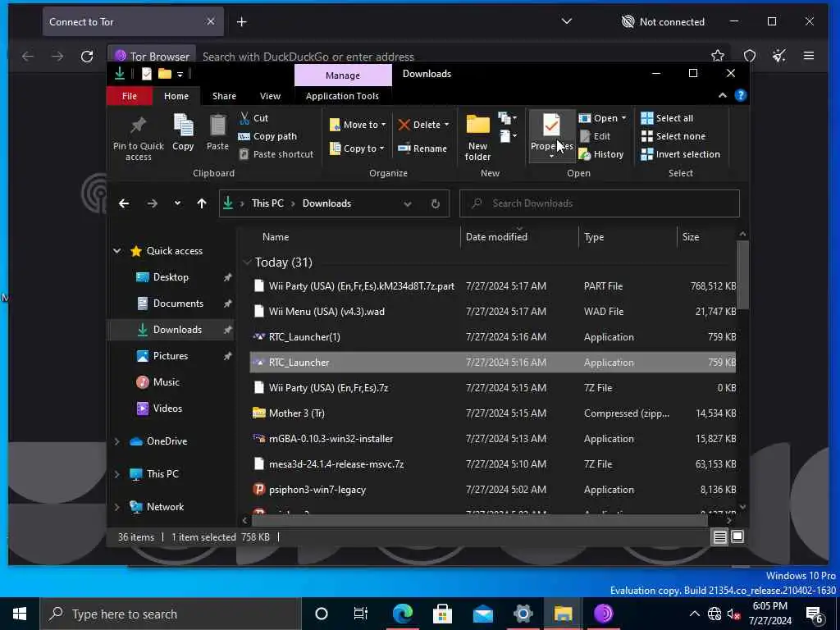Open Settings gear from taskbar
Image resolution: width=840 pixels, height=630 pixels.
click(x=523, y=614)
